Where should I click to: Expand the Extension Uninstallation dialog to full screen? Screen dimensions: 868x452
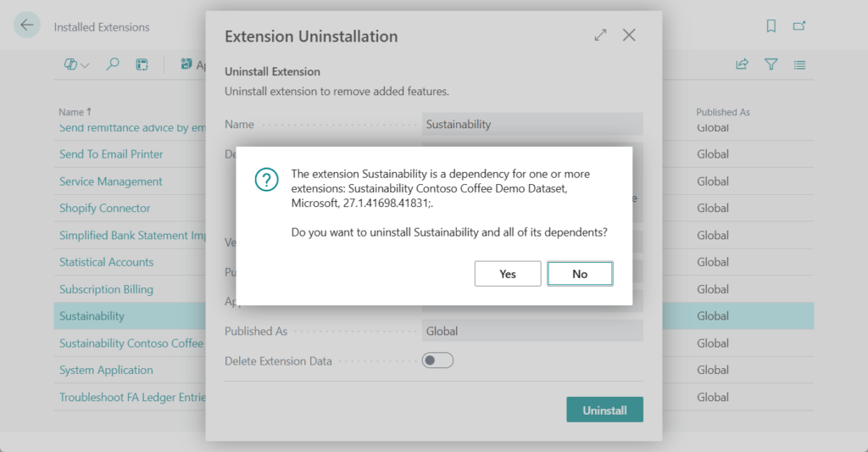tap(600, 36)
